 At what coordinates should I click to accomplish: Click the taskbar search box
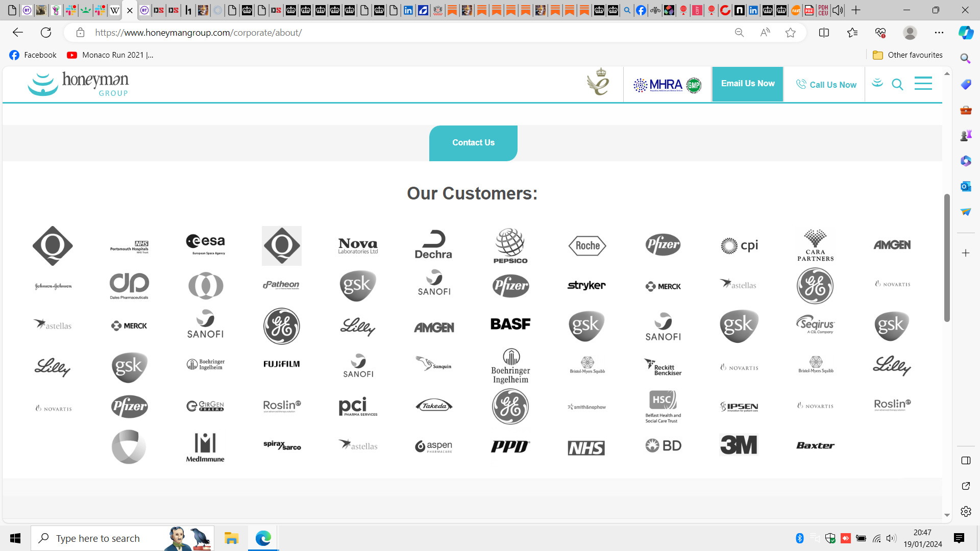tap(122, 538)
